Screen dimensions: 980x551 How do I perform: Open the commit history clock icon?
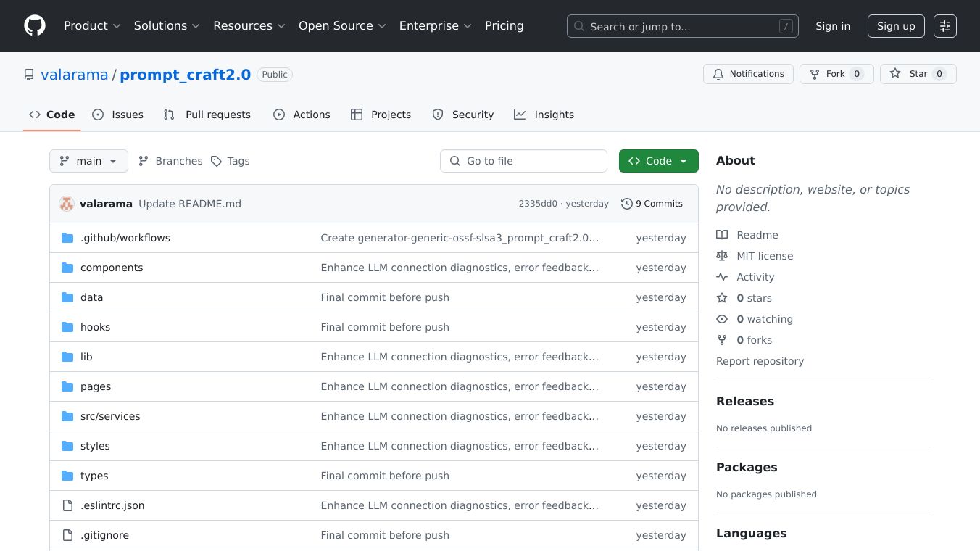pos(626,204)
